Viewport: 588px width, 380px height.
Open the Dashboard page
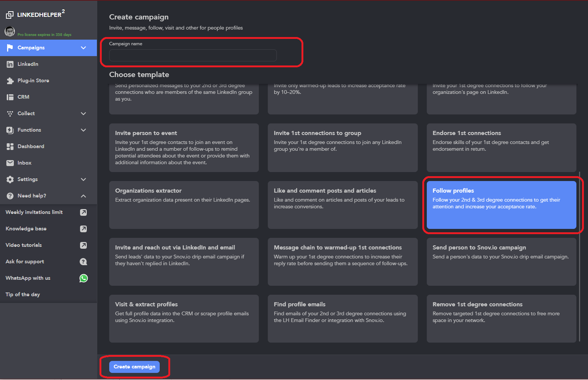49,147
